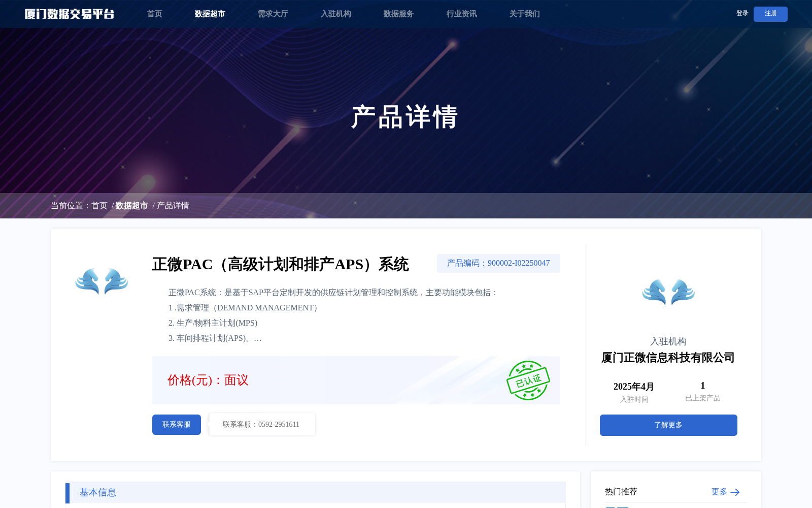812x508 pixels.
Task: Click 数据超市 in the breadcrumb
Action: [131, 206]
